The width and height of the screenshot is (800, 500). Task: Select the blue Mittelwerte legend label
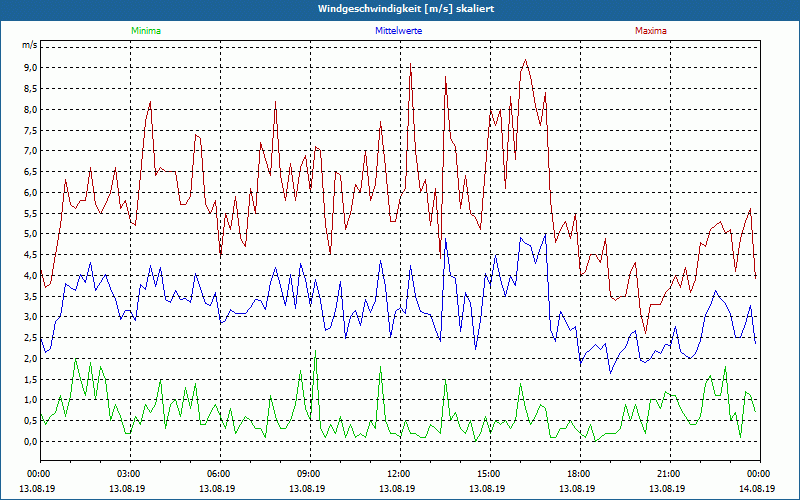tap(398, 31)
